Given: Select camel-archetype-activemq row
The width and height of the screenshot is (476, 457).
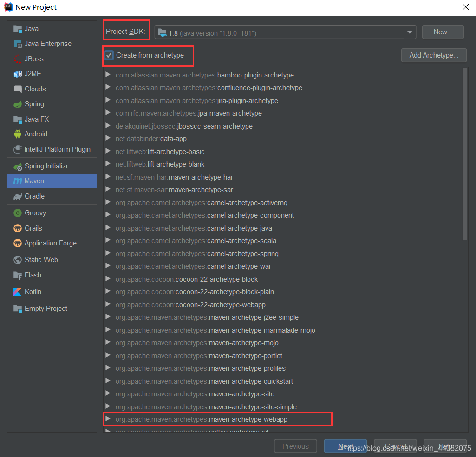Looking at the screenshot, I should [282, 203].
